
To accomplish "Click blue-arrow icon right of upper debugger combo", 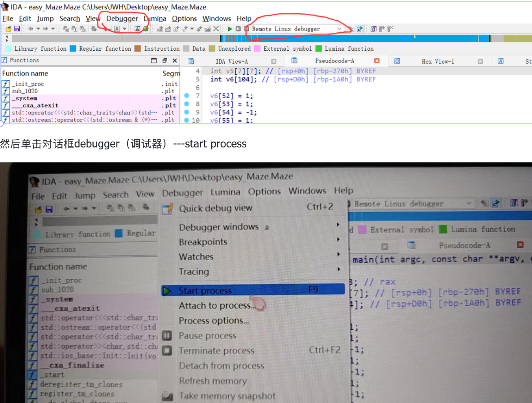I will click(x=360, y=29).
